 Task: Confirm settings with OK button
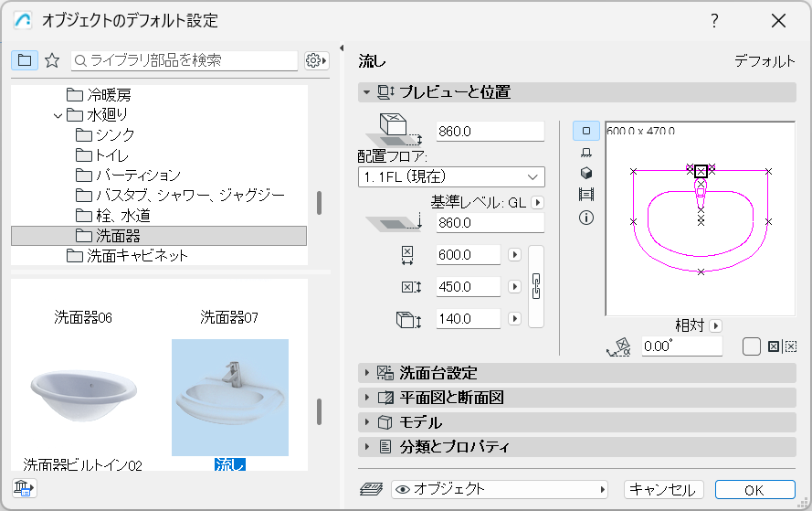pos(755,490)
